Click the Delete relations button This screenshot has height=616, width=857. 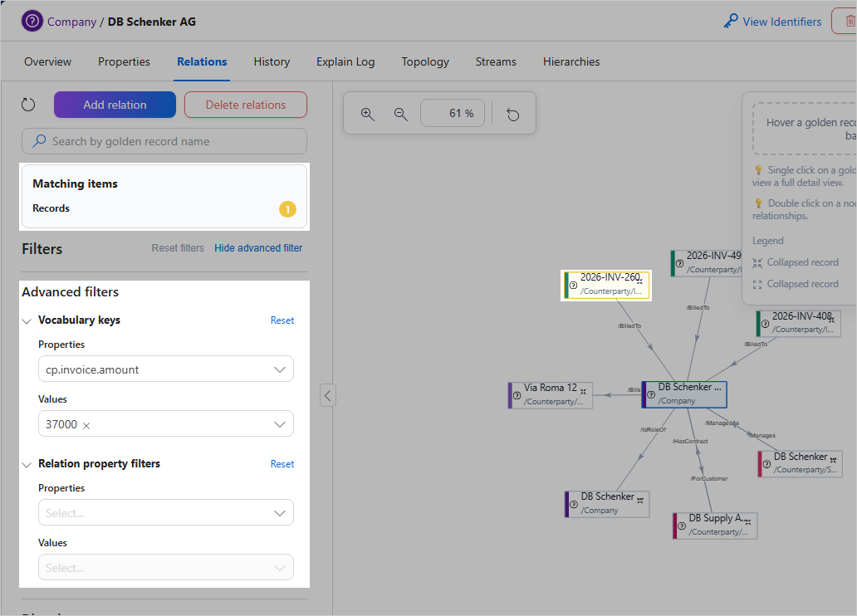point(246,105)
